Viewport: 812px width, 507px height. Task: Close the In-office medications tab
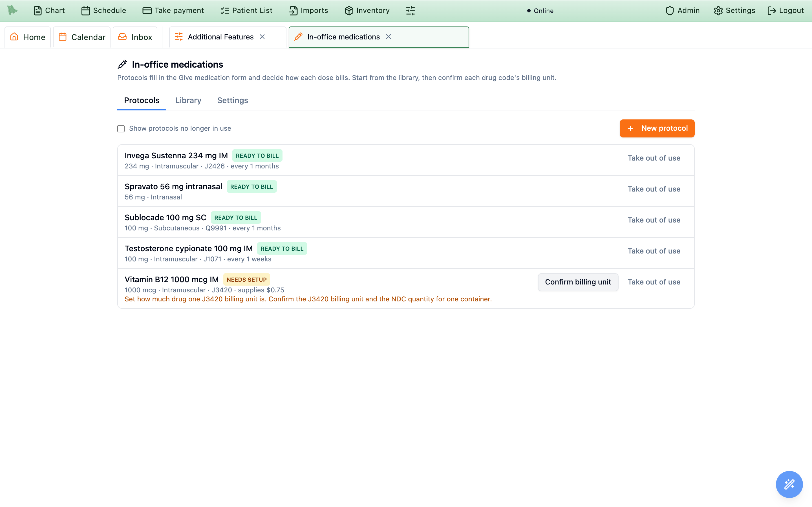tap(389, 37)
